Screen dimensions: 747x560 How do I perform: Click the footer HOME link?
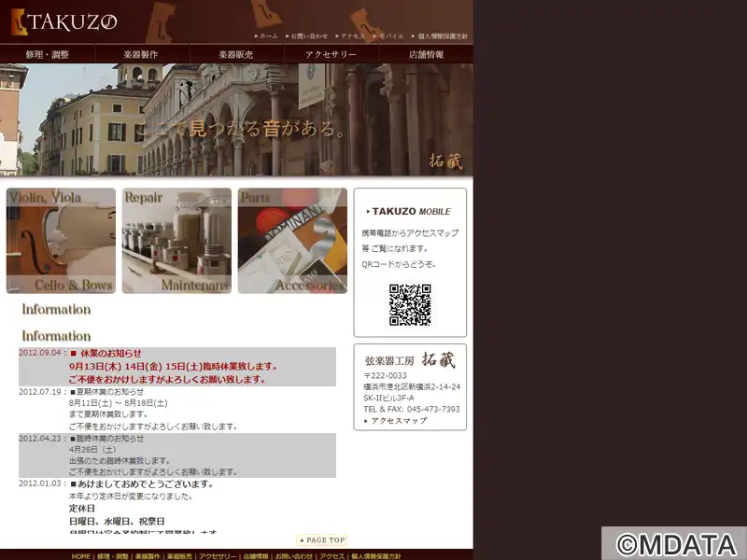[81, 556]
